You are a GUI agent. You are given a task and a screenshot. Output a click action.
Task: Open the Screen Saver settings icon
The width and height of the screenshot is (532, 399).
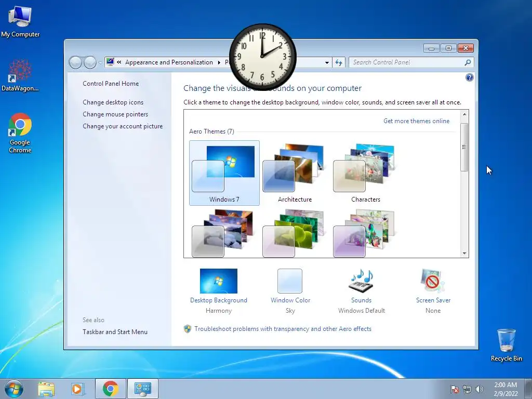(x=433, y=281)
